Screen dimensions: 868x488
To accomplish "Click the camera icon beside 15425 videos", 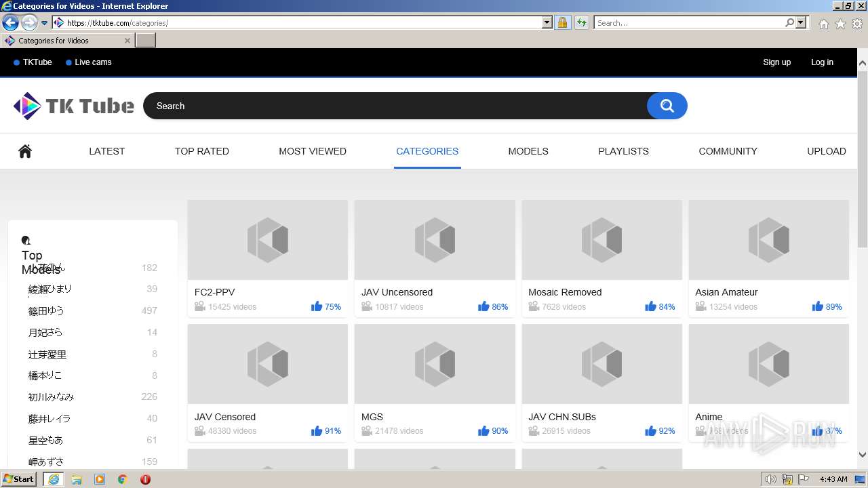I will (200, 306).
